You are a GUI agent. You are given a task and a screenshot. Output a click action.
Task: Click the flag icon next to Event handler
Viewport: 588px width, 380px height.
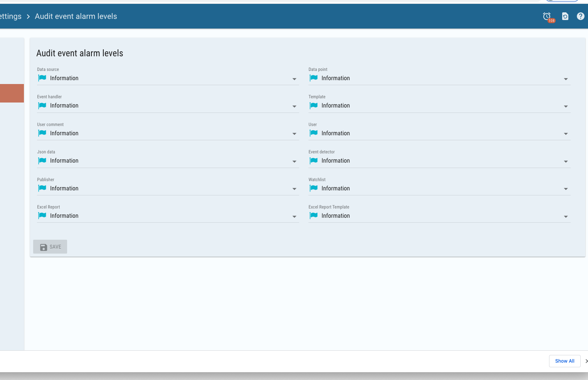42,105
